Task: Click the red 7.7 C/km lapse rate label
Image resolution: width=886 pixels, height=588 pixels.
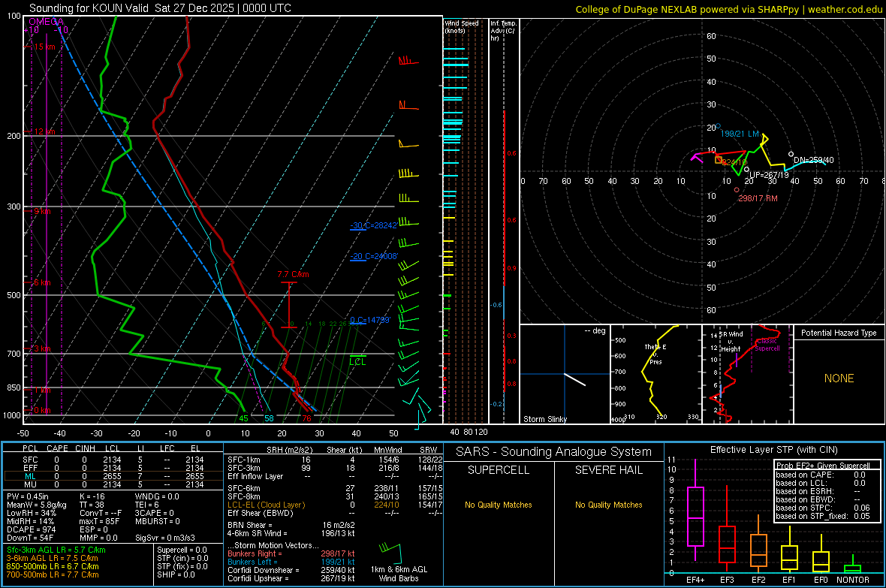Action: [293, 274]
